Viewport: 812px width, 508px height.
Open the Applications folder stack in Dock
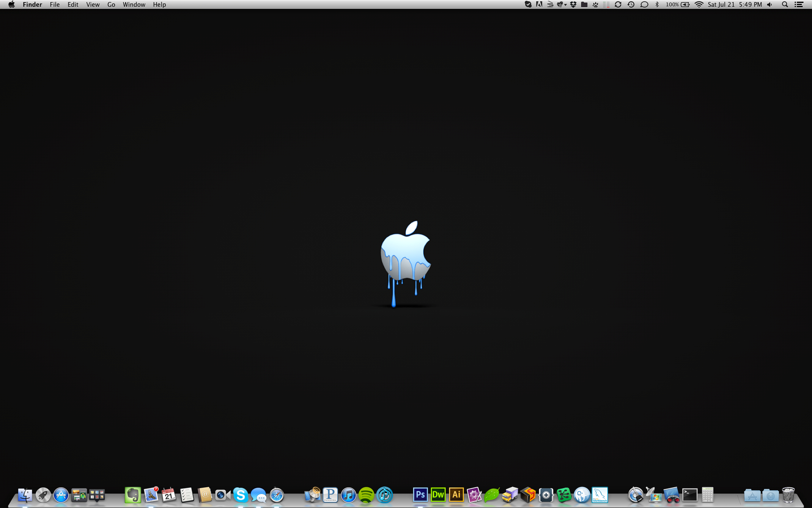[752, 494]
